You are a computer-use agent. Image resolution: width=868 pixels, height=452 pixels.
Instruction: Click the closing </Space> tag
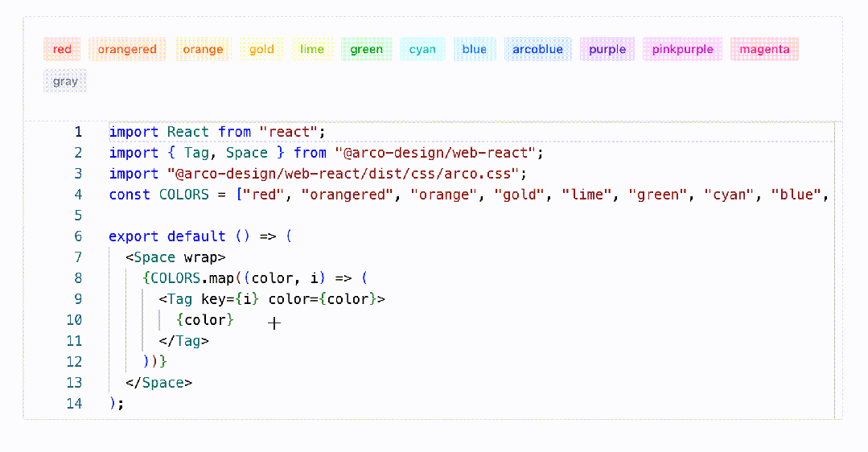coord(158,383)
